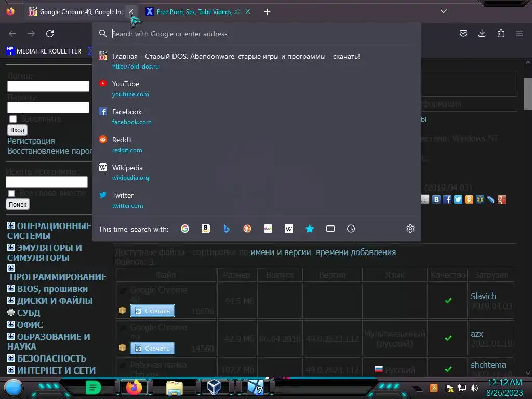
Task: Open Firefox from the taskbar
Action: pos(134,388)
